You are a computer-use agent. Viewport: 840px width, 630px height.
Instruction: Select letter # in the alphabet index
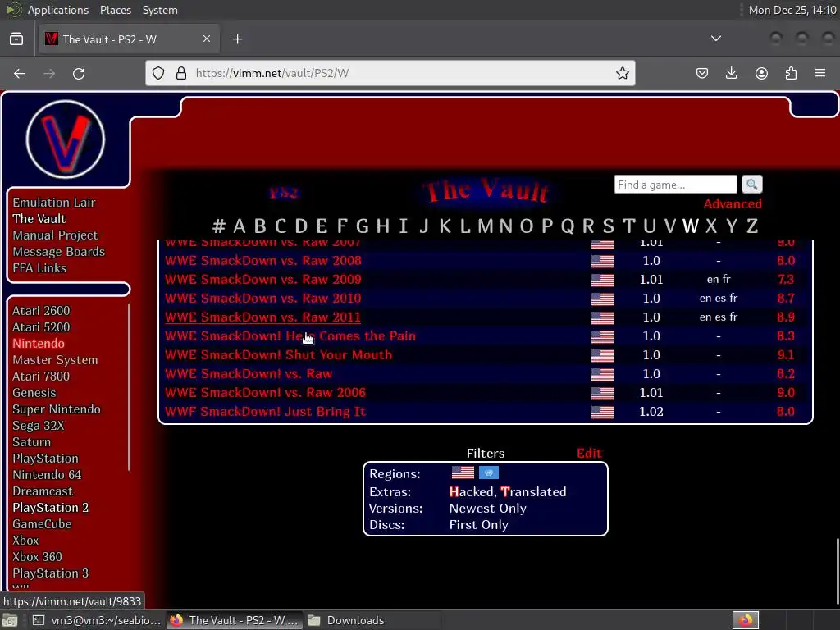coord(218,226)
